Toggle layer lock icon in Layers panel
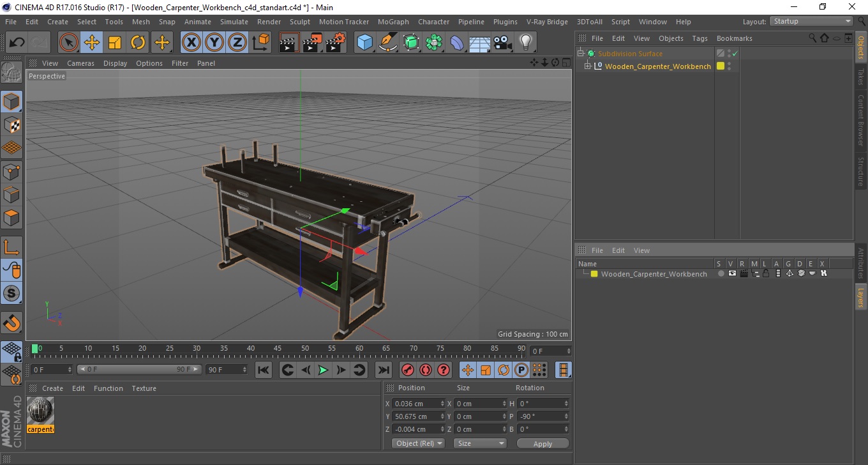 click(x=766, y=274)
